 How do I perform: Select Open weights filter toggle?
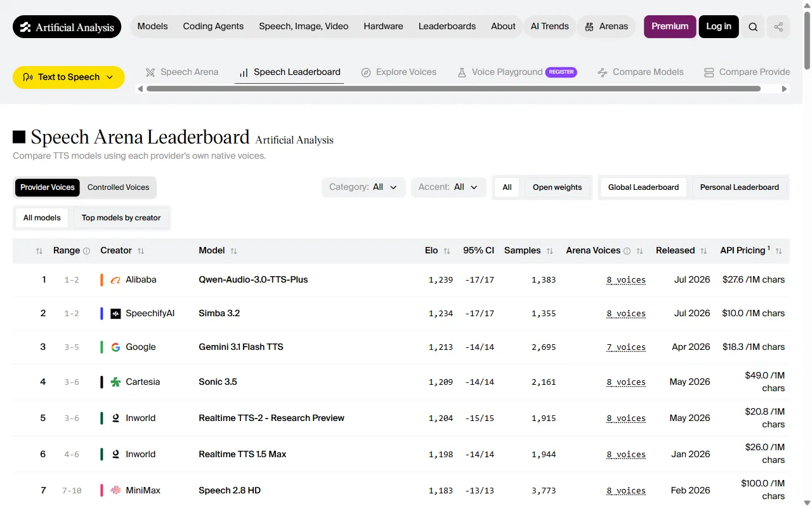point(557,187)
